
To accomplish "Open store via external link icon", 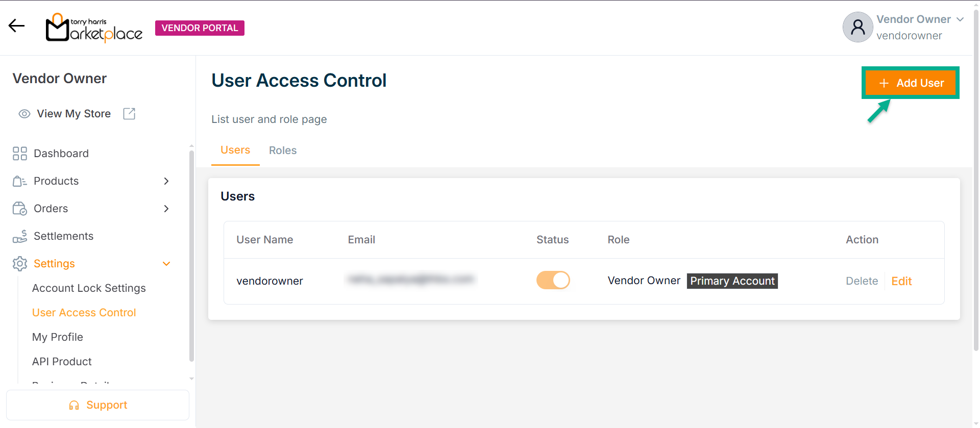I will tap(129, 114).
